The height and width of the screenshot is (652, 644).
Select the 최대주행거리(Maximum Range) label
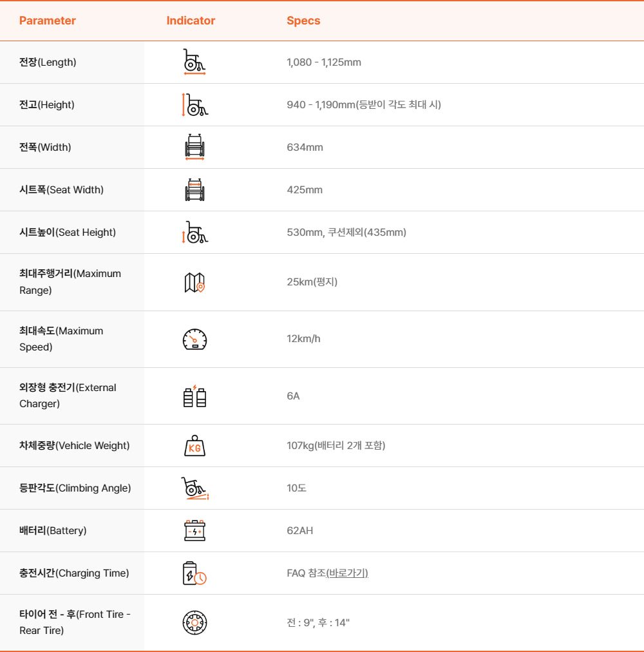pos(70,282)
